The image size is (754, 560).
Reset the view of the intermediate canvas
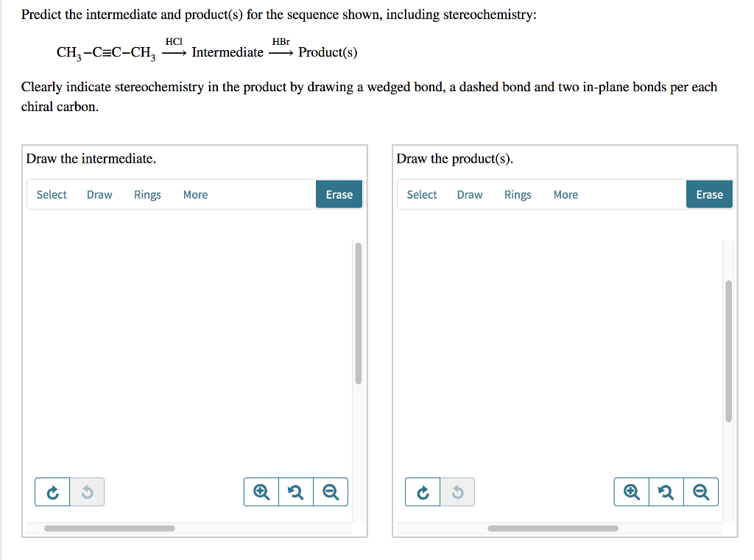pos(295,492)
